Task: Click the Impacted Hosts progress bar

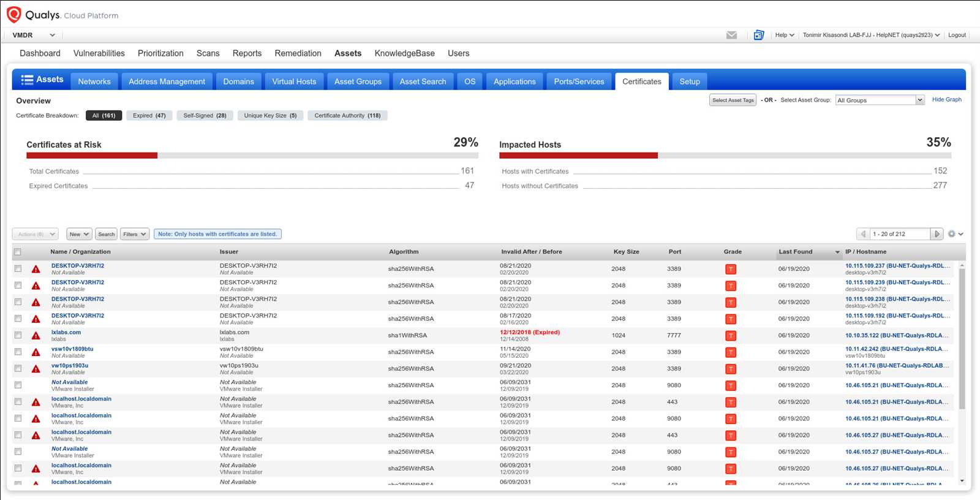Action: click(x=725, y=156)
